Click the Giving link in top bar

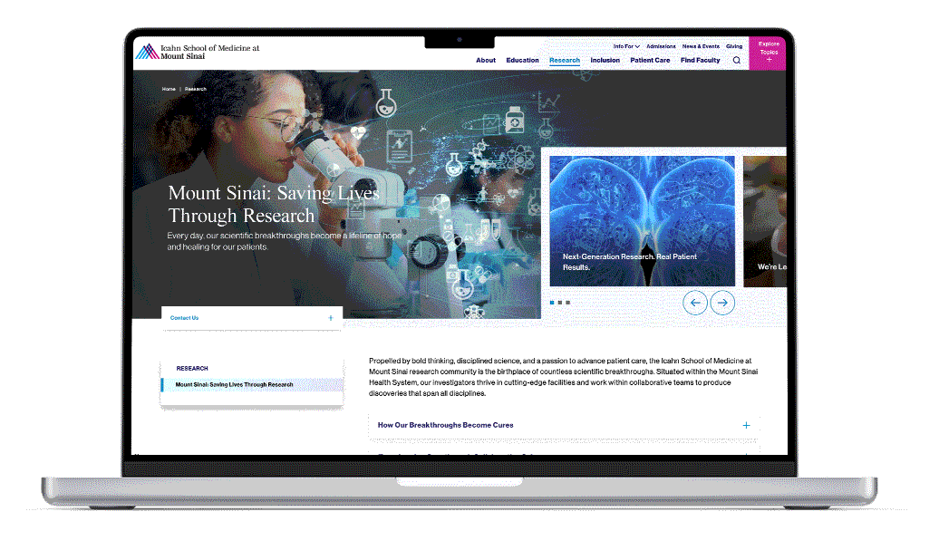pyautogui.click(x=733, y=46)
